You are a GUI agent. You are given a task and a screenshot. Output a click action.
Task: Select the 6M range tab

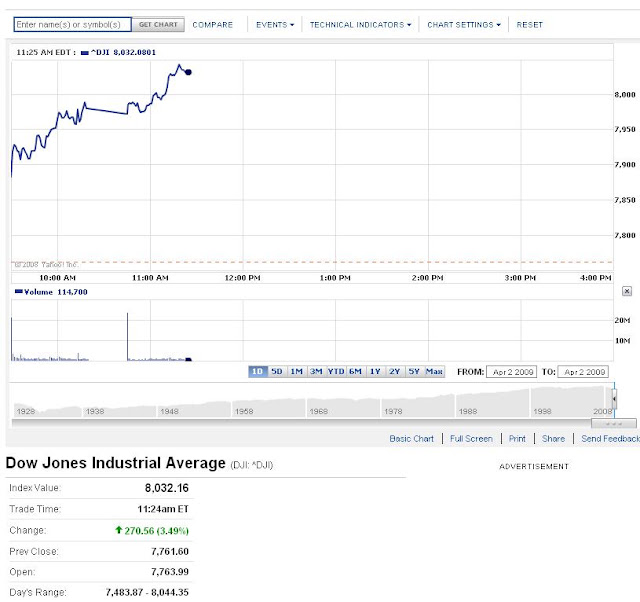click(x=355, y=371)
